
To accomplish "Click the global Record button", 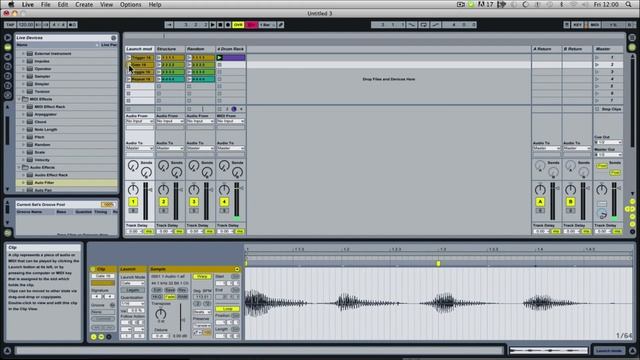I will [228, 25].
